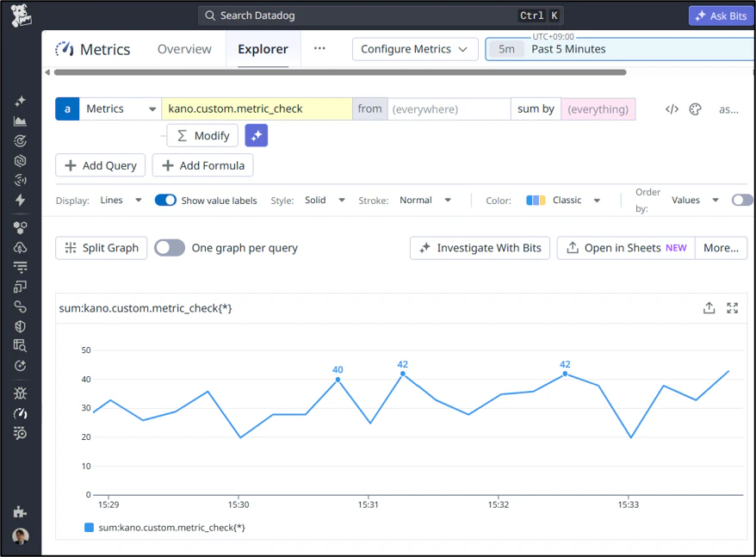Disable the Show value labels toggle
This screenshot has width=756, height=557.
[165, 200]
